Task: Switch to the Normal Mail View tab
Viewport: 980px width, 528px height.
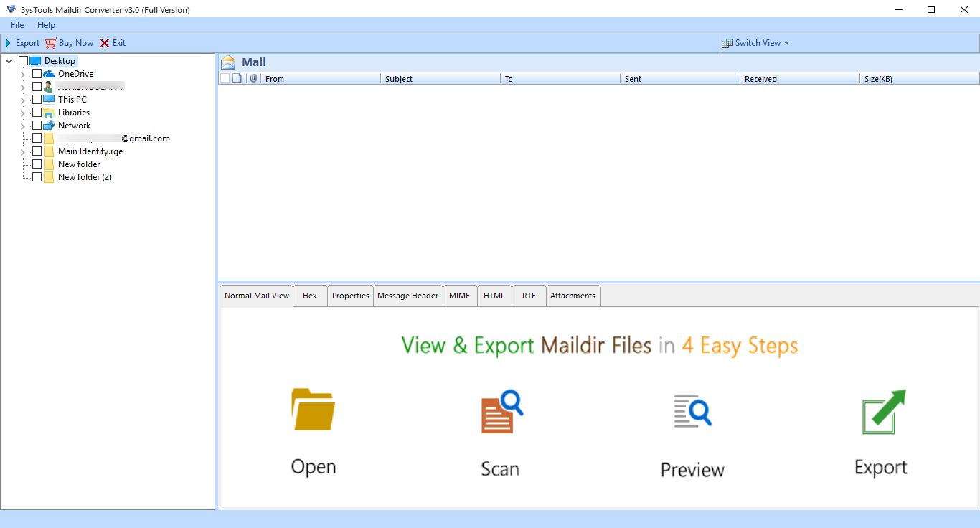Action: tap(257, 296)
